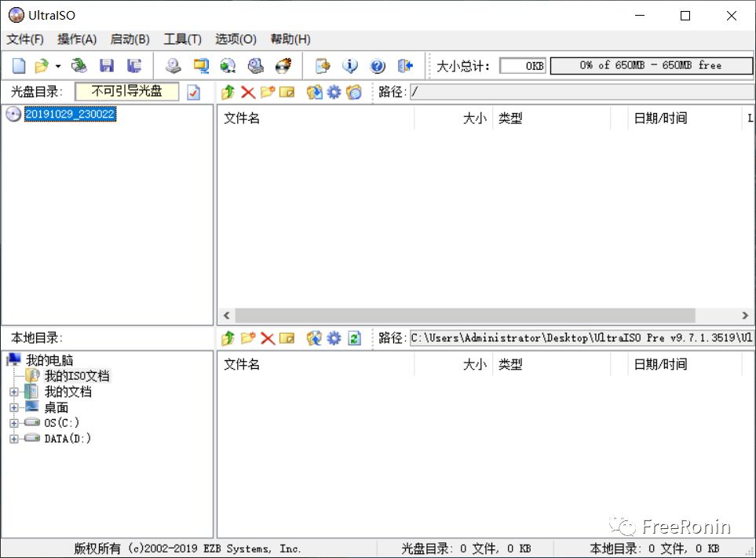Select the 20191029_230022 disc volume

[x=71, y=114]
